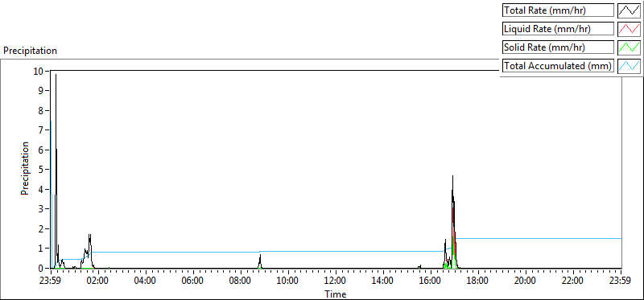644x300 pixels.
Task: Click the blue Total Accumulated plot icon
Action: 630,66
